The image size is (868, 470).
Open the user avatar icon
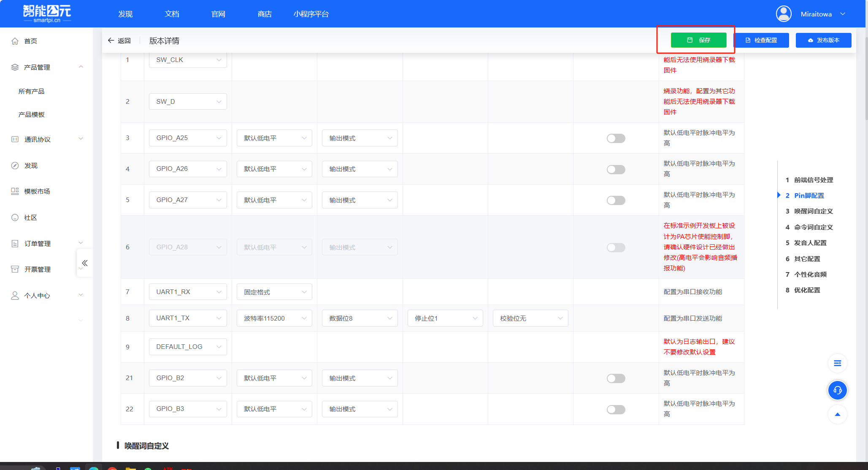[784, 14]
